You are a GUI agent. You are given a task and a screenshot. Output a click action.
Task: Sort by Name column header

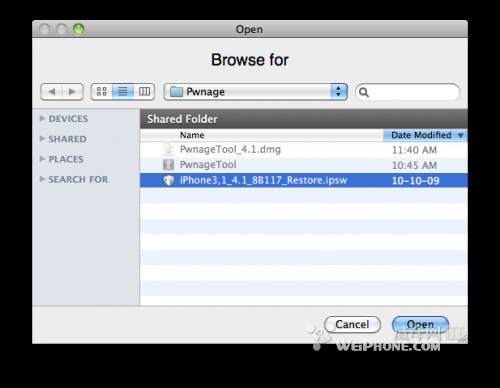(262, 135)
